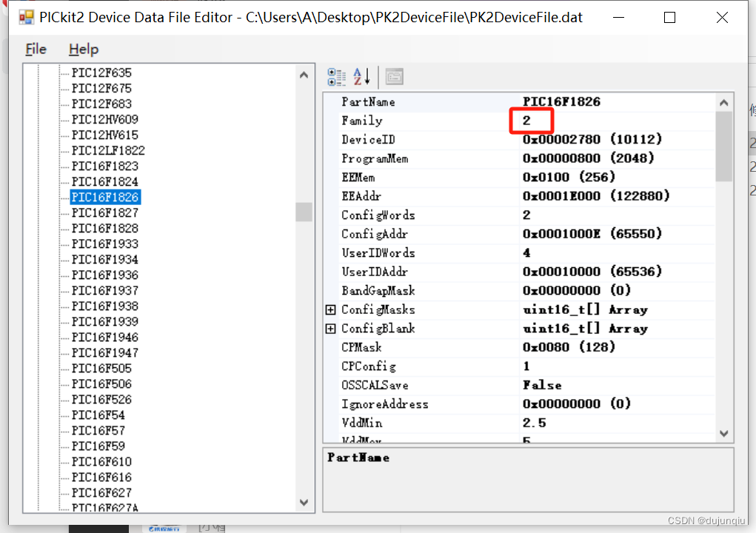Select PIC16F1824 in device tree

[104, 181]
